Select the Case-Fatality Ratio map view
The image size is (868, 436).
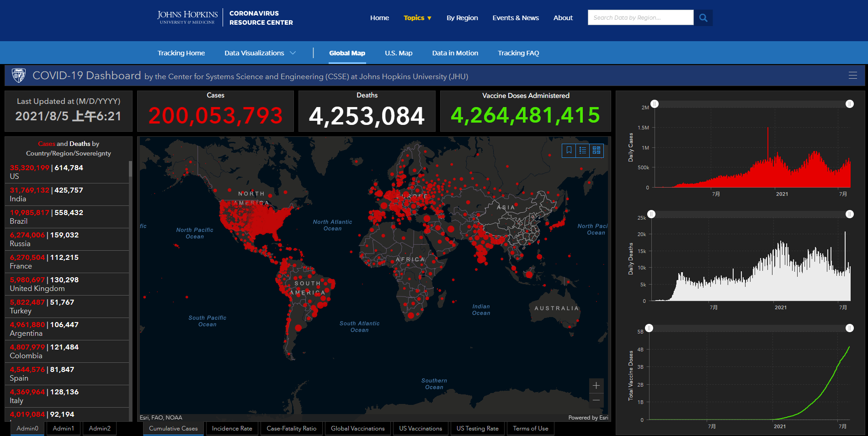pos(291,429)
